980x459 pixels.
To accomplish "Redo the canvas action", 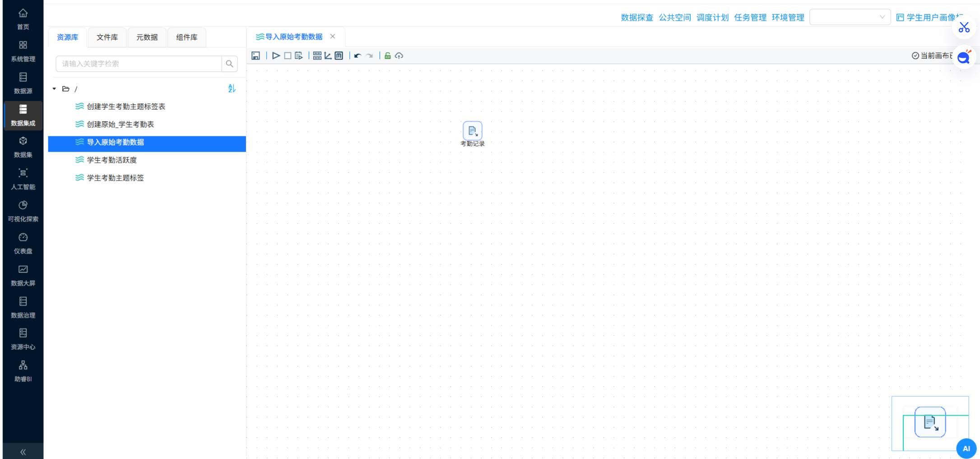I will (x=370, y=56).
